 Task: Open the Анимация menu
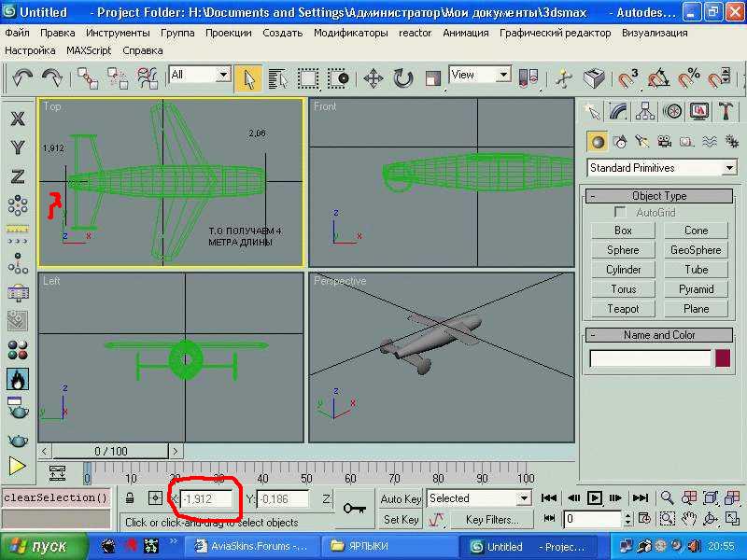(465, 33)
